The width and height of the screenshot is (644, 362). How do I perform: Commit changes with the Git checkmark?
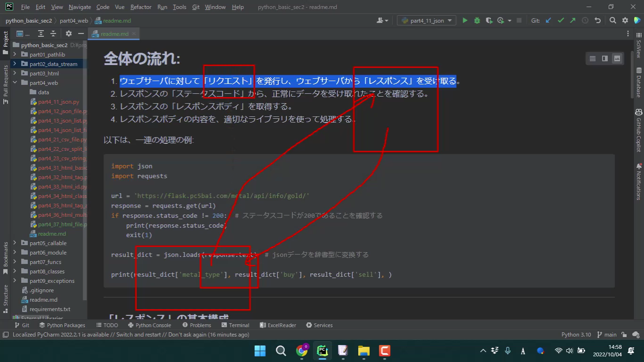pyautogui.click(x=561, y=20)
